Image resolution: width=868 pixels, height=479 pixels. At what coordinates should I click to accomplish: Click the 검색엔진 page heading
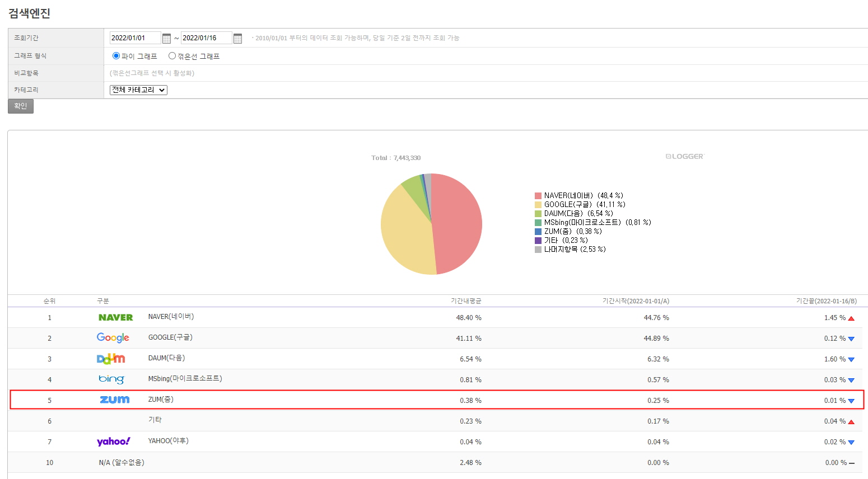[29, 13]
